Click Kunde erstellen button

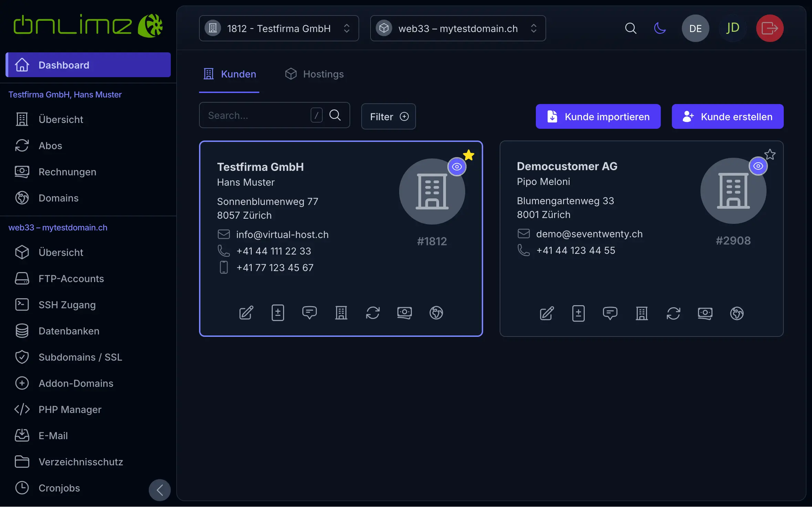(727, 117)
